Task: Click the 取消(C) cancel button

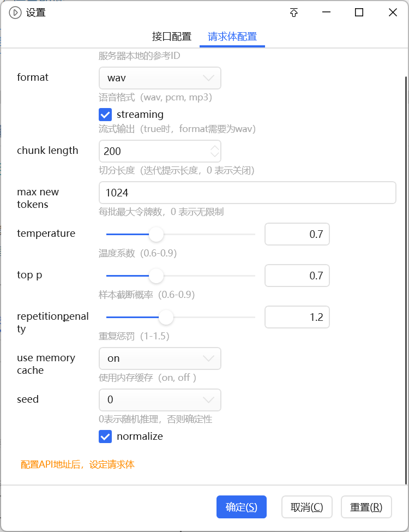Action: click(307, 507)
